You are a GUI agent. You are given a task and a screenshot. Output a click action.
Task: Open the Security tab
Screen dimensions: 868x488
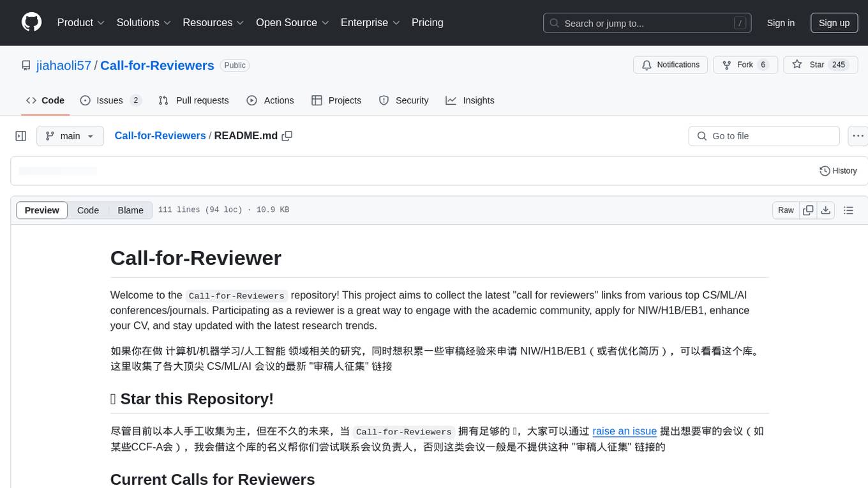click(x=403, y=100)
